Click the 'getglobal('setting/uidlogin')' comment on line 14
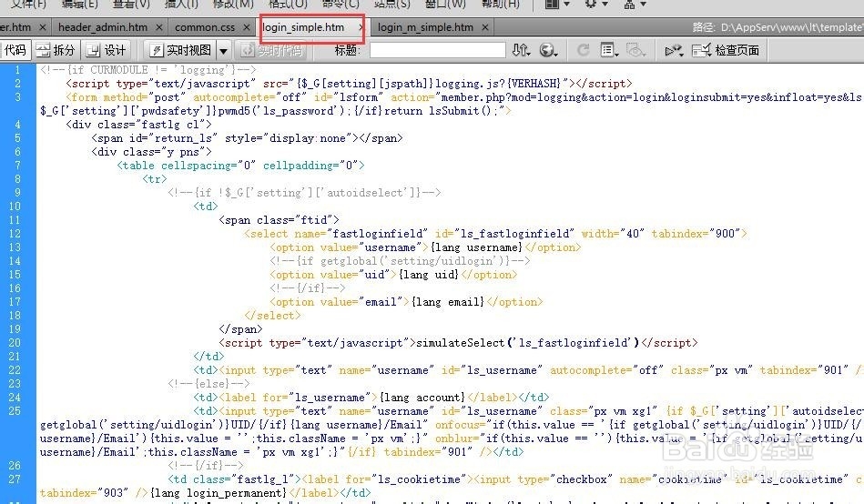864x504 pixels. coord(400,261)
